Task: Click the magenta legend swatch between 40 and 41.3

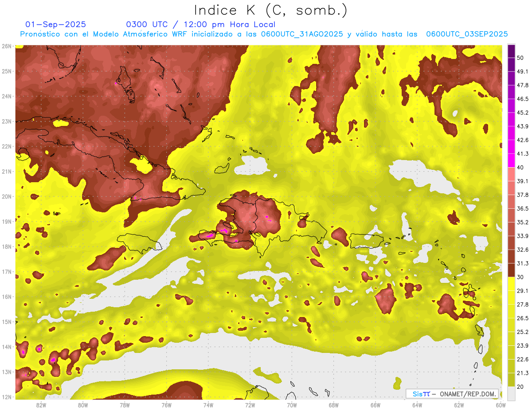Action: point(511,160)
